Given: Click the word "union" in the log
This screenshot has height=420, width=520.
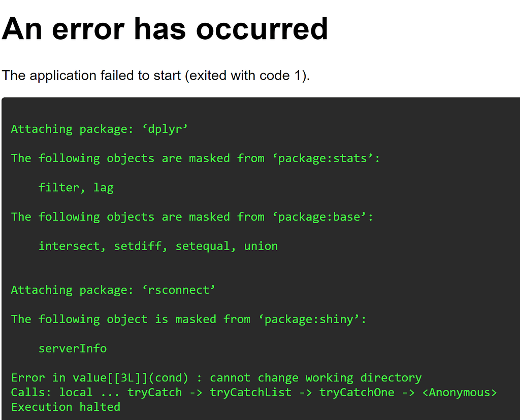Looking at the screenshot, I should point(261,247).
